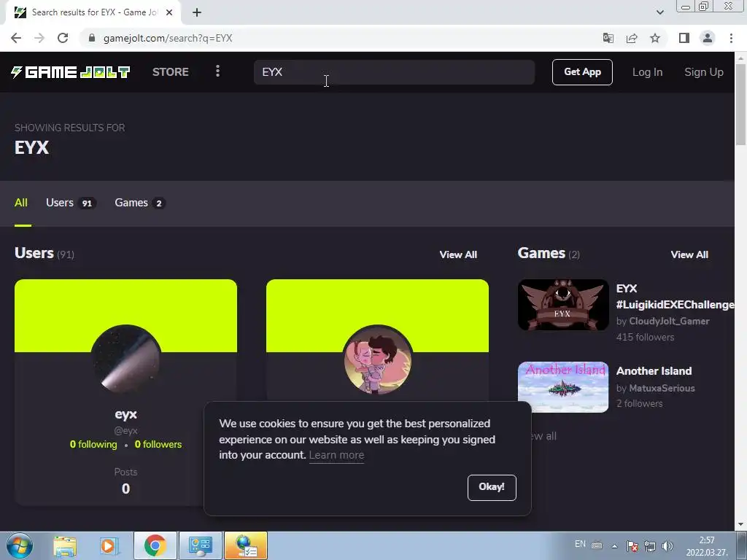The height and width of the screenshot is (560, 747).
Task: Open the control panel taskbar icon
Action: click(x=200, y=545)
